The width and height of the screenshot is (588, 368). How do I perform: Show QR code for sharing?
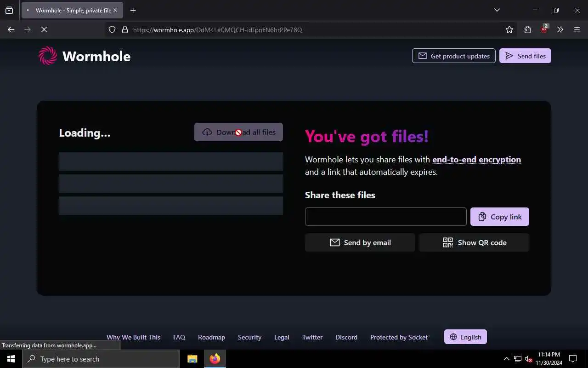474,242
